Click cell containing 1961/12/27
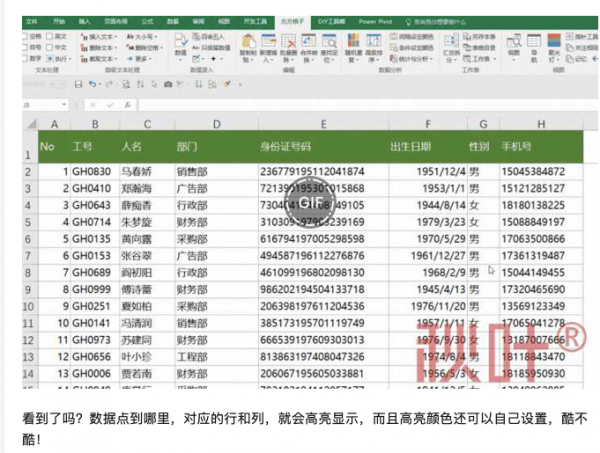Screen dimensions: 600x453 pos(428,256)
